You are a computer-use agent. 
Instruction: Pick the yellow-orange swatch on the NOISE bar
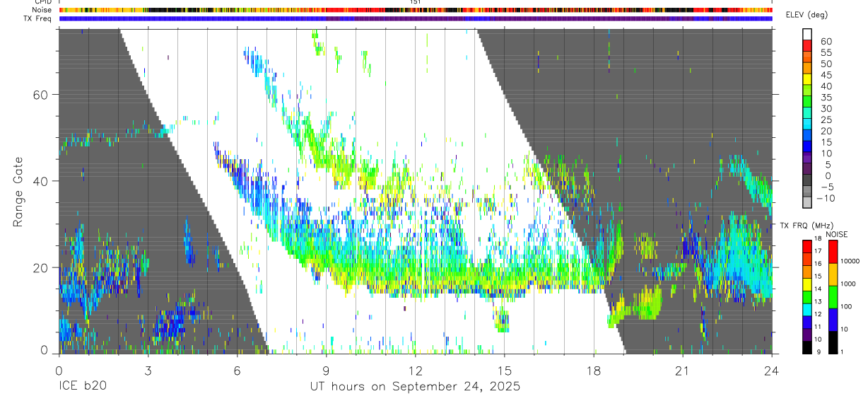tap(832, 274)
